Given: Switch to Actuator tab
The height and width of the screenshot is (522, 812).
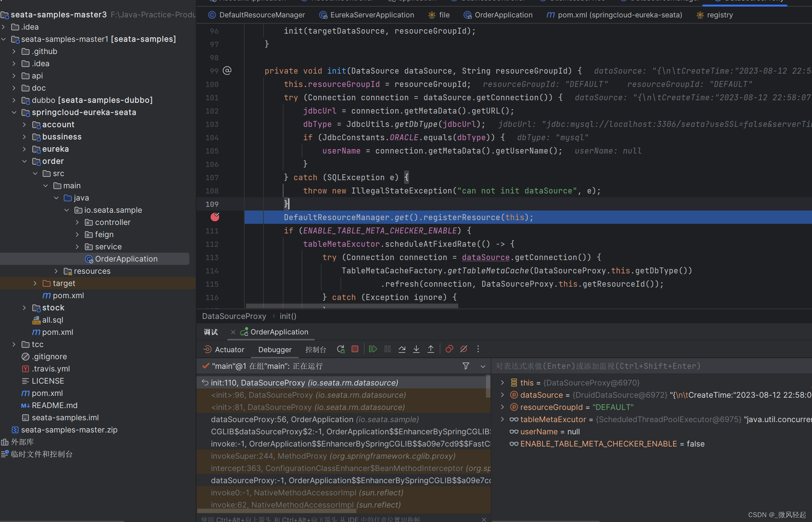Looking at the screenshot, I should [224, 350].
